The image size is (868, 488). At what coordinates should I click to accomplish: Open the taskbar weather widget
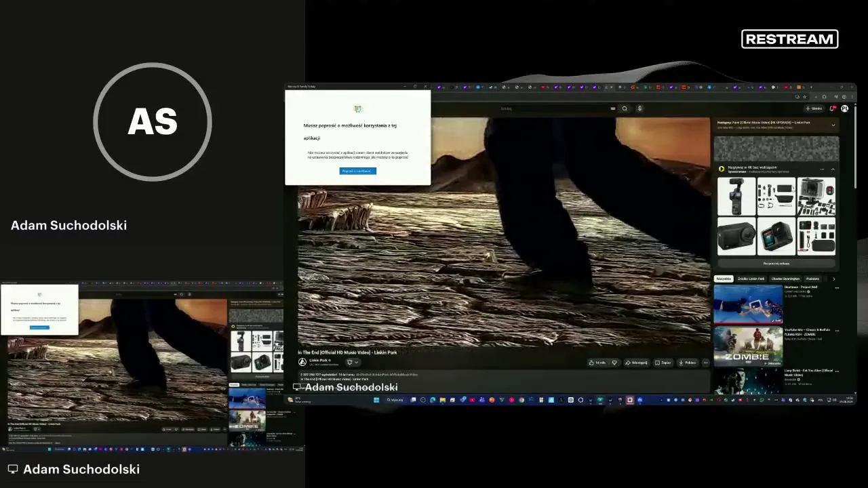pos(298,400)
